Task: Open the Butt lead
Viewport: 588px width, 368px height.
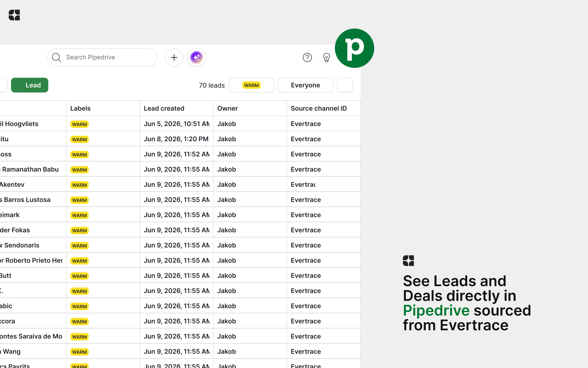Action: [x=6, y=276]
